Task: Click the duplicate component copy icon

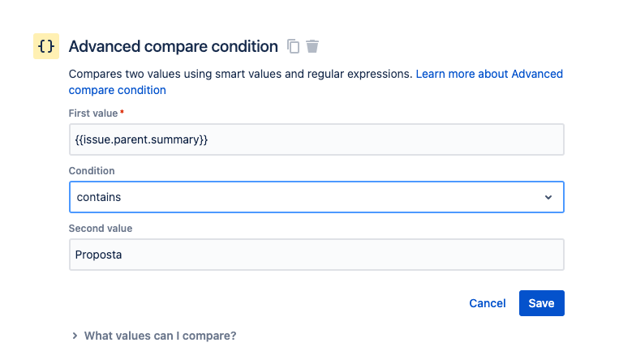Action: [294, 46]
